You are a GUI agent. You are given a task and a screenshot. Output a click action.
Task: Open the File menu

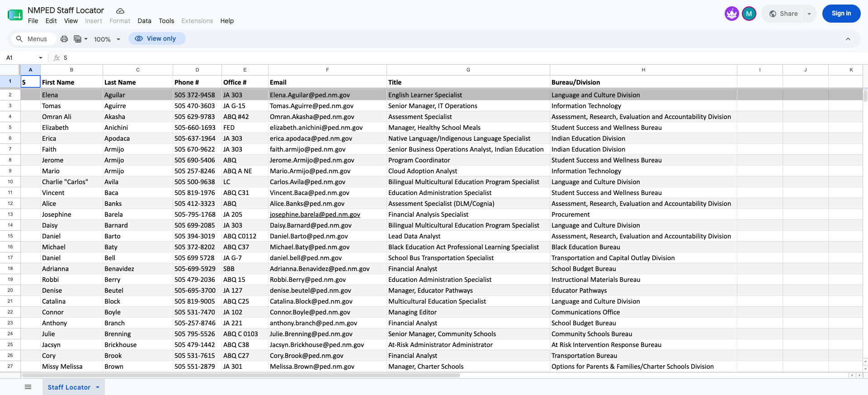(33, 21)
